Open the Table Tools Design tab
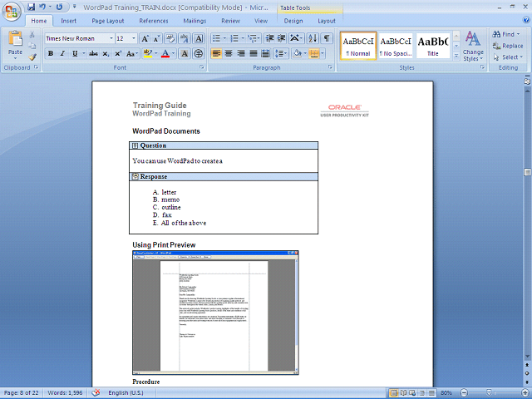Image resolution: width=532 pixels, height=399 pixels. point(293,21)
